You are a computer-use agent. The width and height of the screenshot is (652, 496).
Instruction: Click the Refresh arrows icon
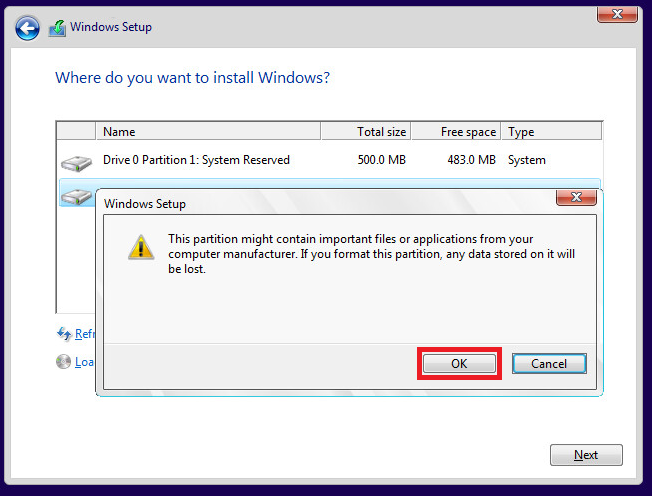click(x=64, y=333)
